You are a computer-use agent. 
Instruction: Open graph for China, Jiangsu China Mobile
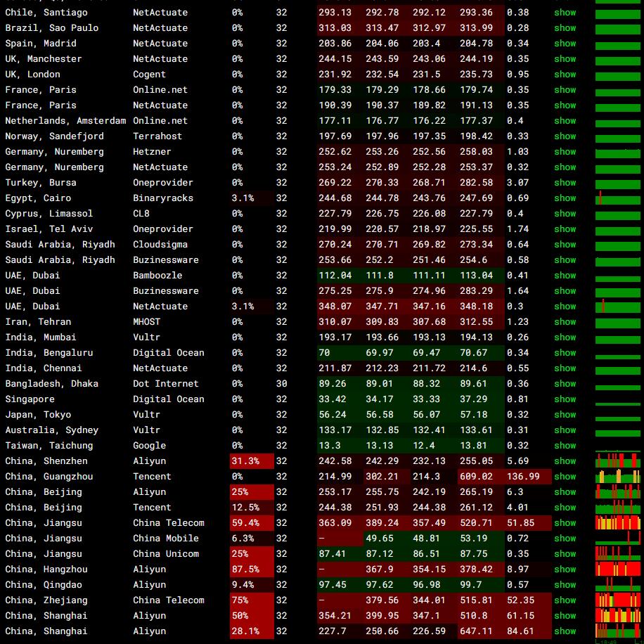[x=618, y=538]
